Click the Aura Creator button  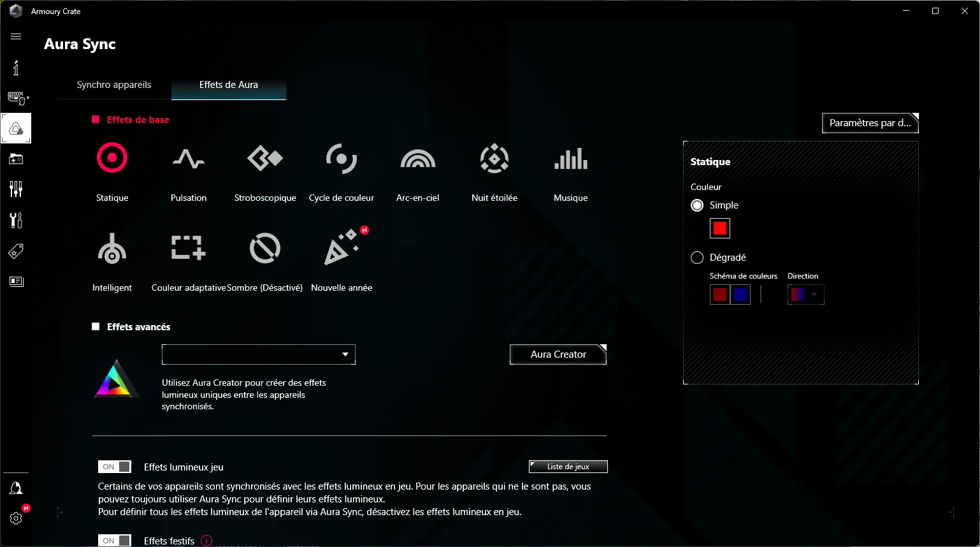tap(558, 354)
